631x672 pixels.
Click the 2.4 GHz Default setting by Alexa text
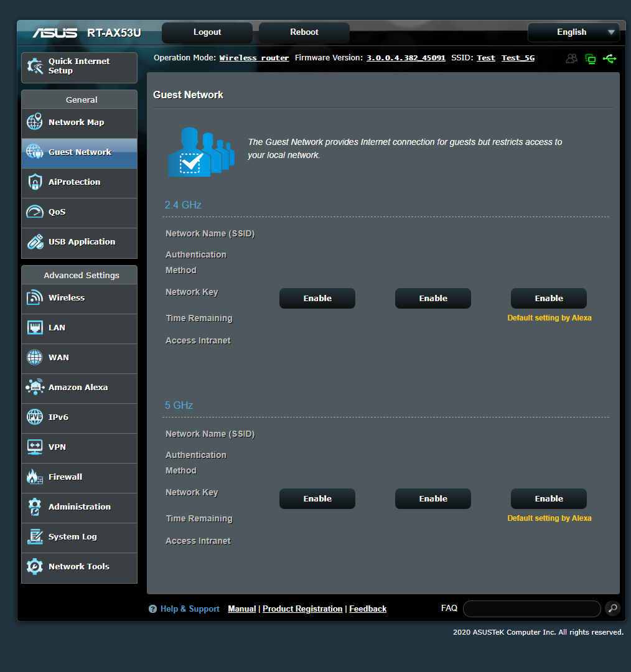coord(549,318)
